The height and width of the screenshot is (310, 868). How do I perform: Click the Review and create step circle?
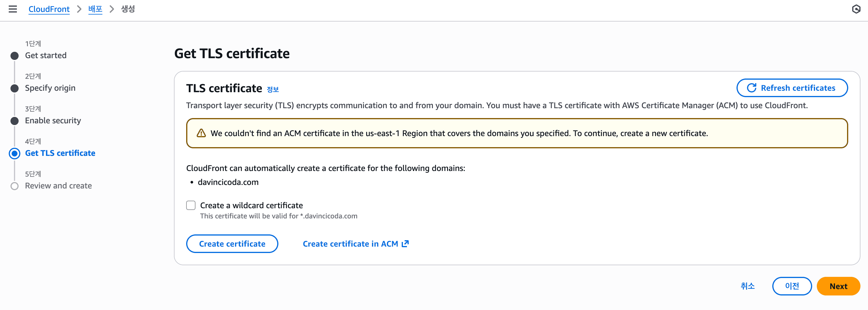(15, 186)
